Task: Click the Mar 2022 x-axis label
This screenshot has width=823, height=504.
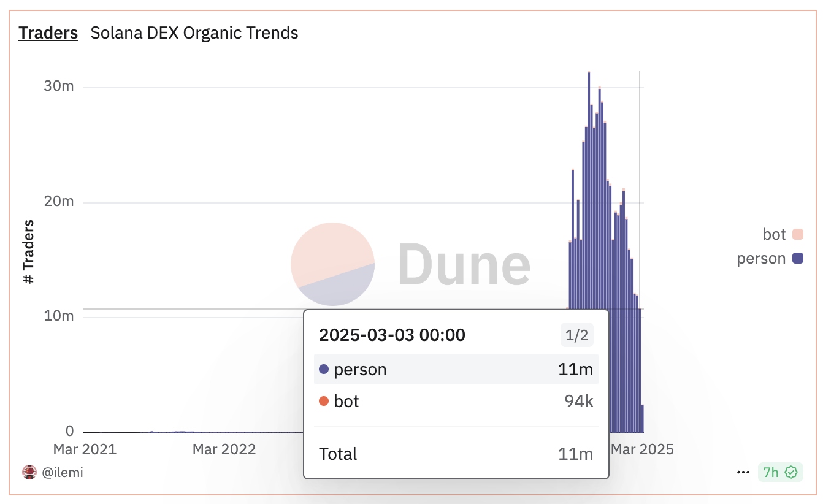Action: pos(224,449)
